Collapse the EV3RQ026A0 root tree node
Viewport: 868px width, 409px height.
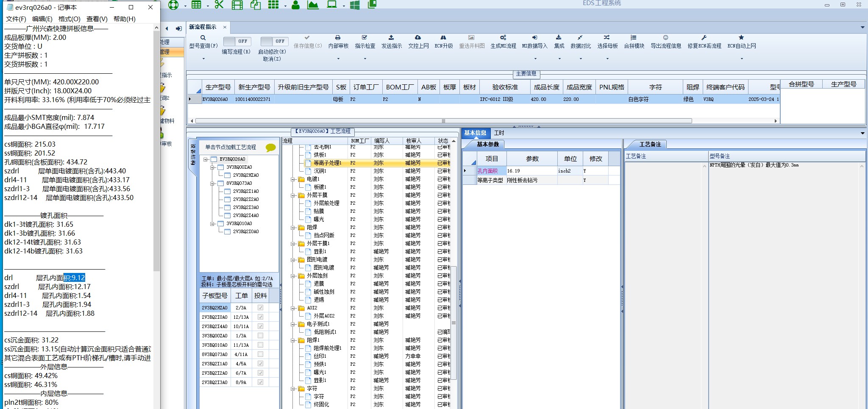[x=206, y=159]
